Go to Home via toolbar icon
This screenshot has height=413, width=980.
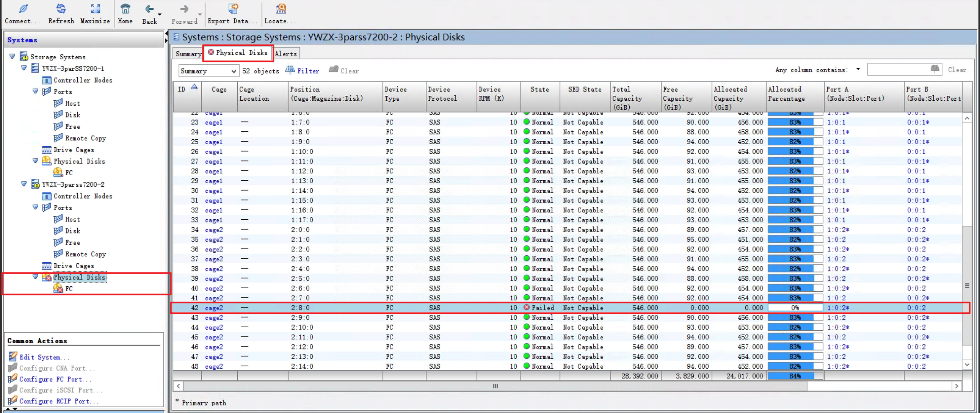click(125, 9)
